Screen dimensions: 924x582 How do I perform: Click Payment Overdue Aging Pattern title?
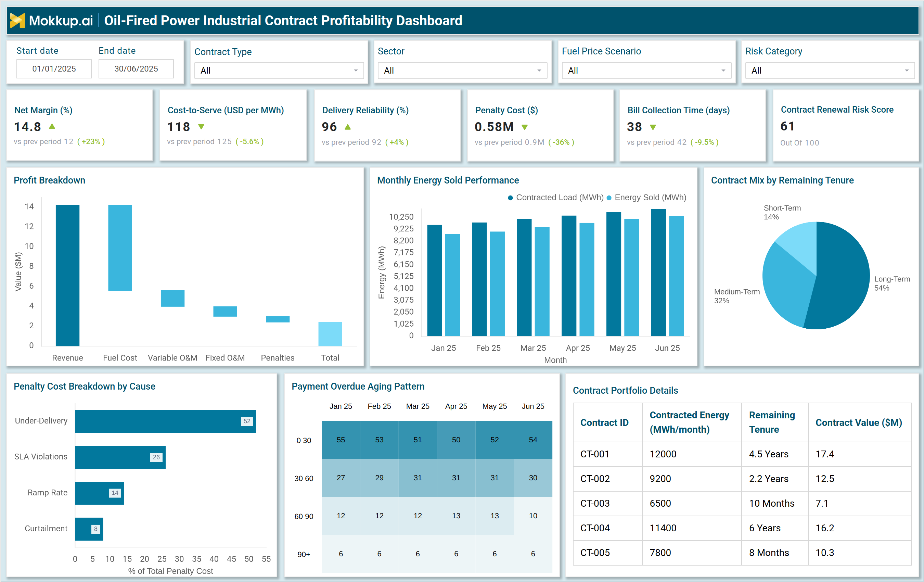coord(358,387)
